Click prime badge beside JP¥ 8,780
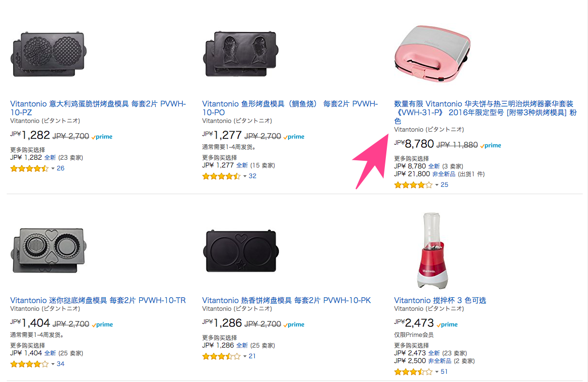 [x=491, y=145]
